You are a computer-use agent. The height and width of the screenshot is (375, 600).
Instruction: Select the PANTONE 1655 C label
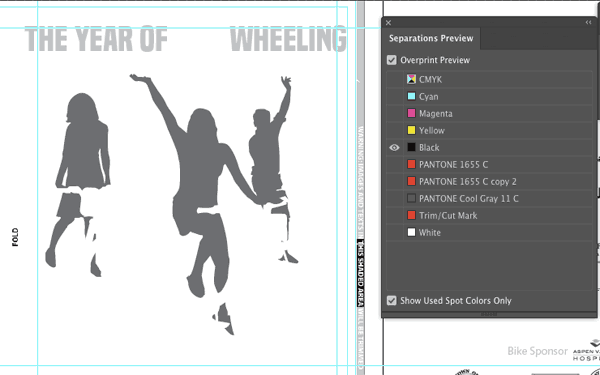click(x=453, y=165)
